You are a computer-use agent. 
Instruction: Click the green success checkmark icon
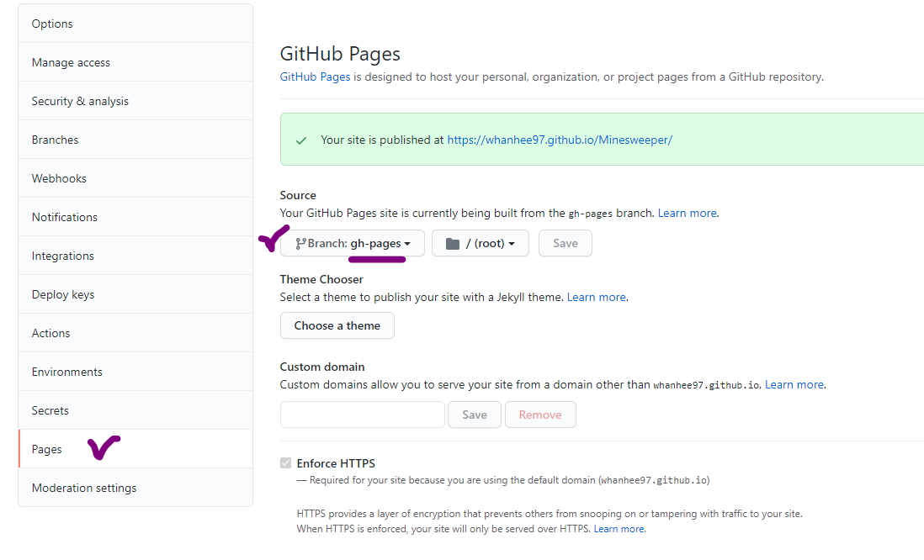tap(301, 140)
